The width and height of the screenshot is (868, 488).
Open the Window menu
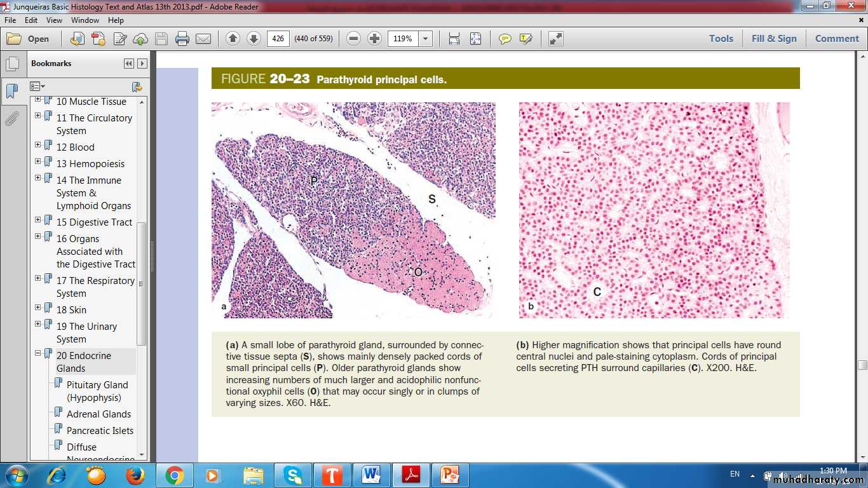[x=85, y=20]
